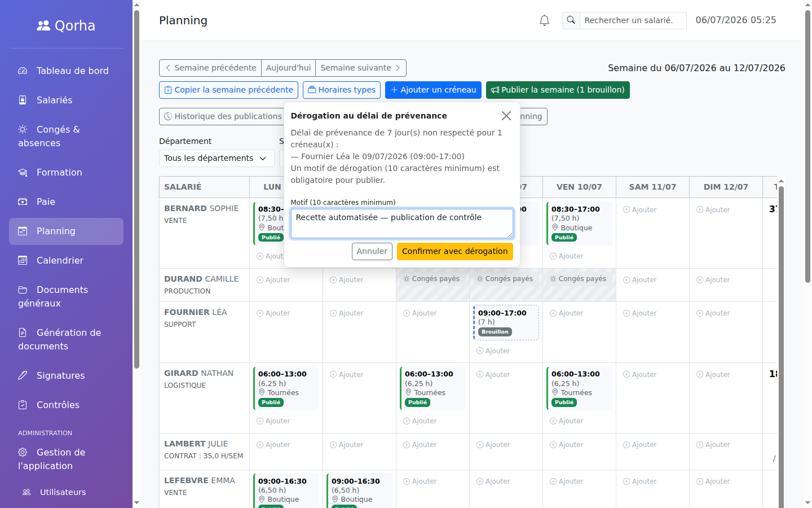Click the Motif textarea
812x508 pixels.
pyautogui.click(x=402, y=224)
